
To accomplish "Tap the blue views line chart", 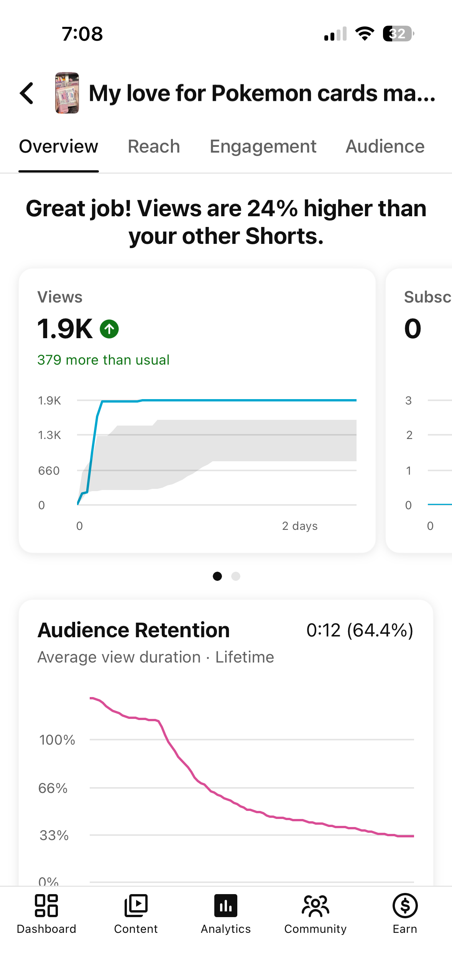I will pos(217,452).
